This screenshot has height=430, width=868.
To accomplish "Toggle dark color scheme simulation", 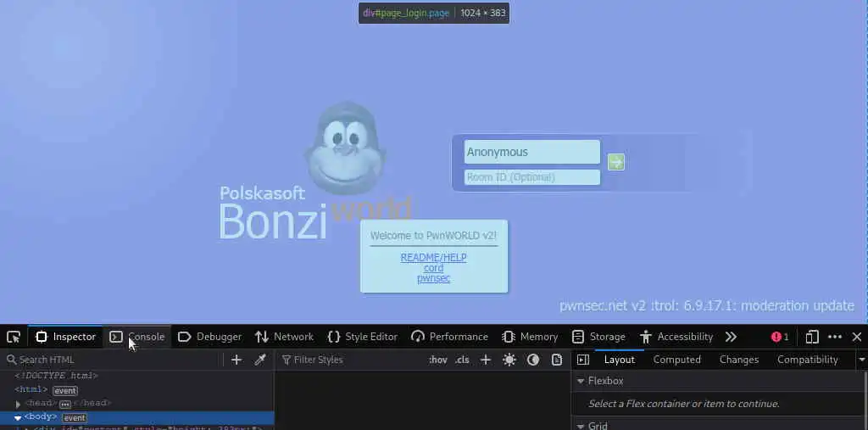I will point(533,360).
